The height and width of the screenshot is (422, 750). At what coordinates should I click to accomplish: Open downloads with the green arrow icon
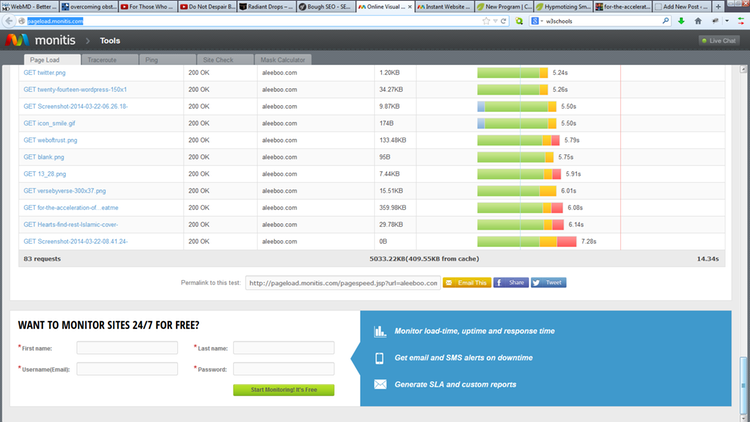coord(682,21)
